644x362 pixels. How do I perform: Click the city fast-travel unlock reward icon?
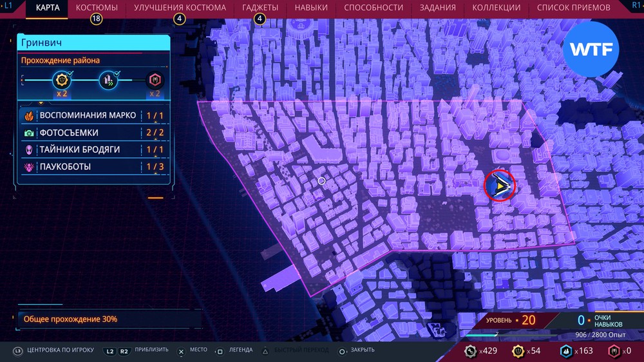pyautogui.click(x=108, y=81)
